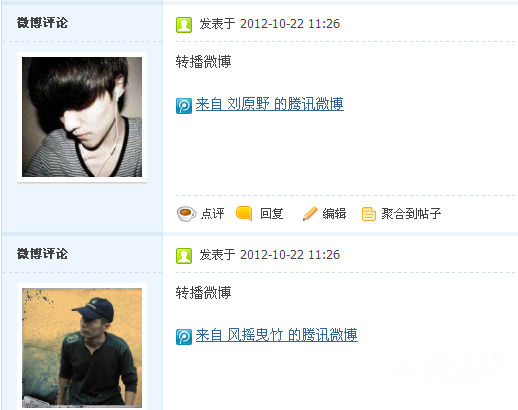
Task: Open link 来自 刘原野 的腾讯微博
Action: (x=270, y=104)
